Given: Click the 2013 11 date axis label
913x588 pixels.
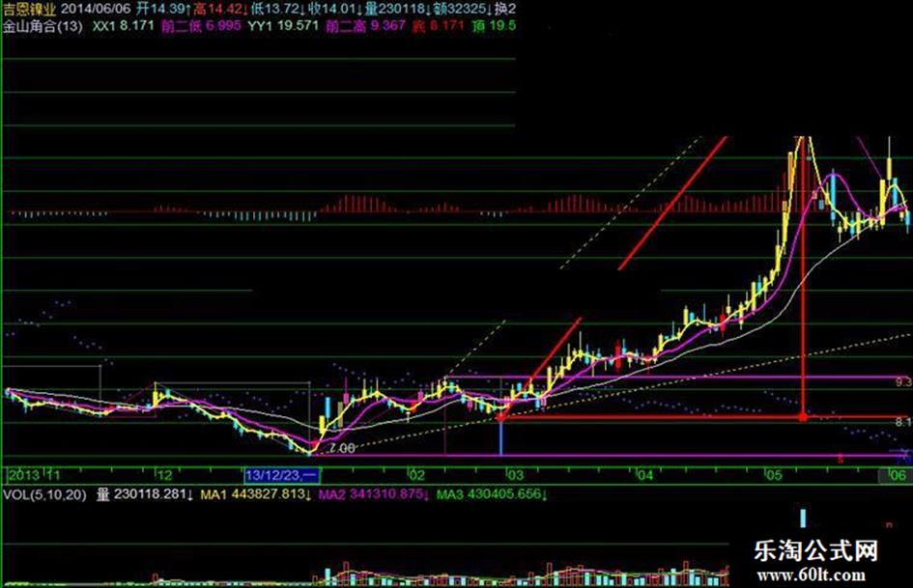Looking at the screenshot, I should [35, 475].
